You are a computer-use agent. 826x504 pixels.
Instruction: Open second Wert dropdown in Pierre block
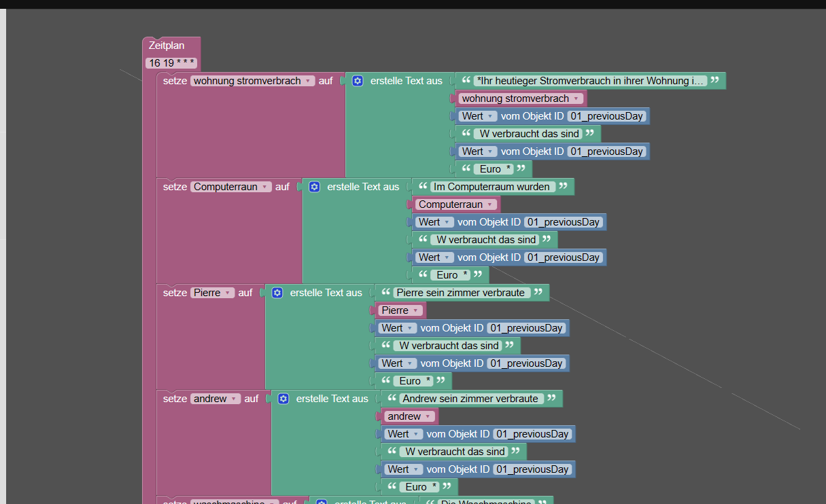398,363
